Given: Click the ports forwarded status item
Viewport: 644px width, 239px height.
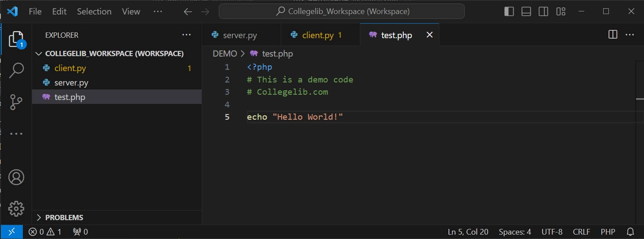Looking at the screenshot, I should [80, 232].
